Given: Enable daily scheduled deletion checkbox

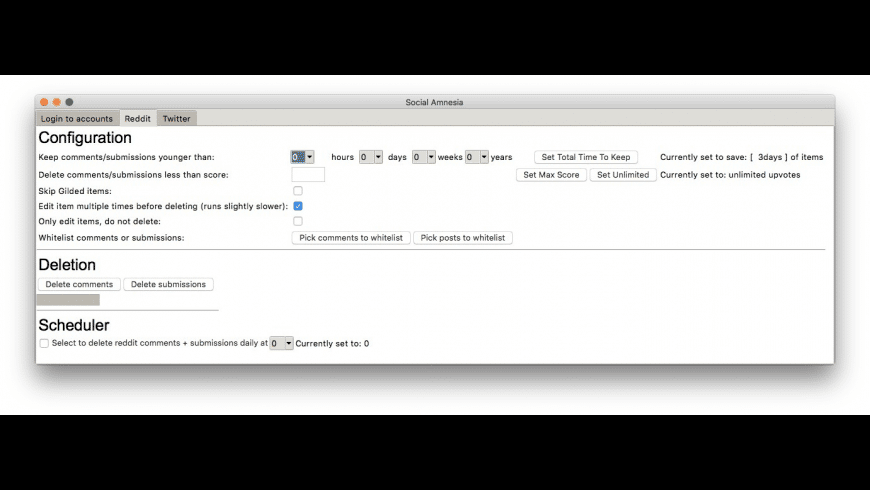Looking at the screenshot, I should 44,343.
